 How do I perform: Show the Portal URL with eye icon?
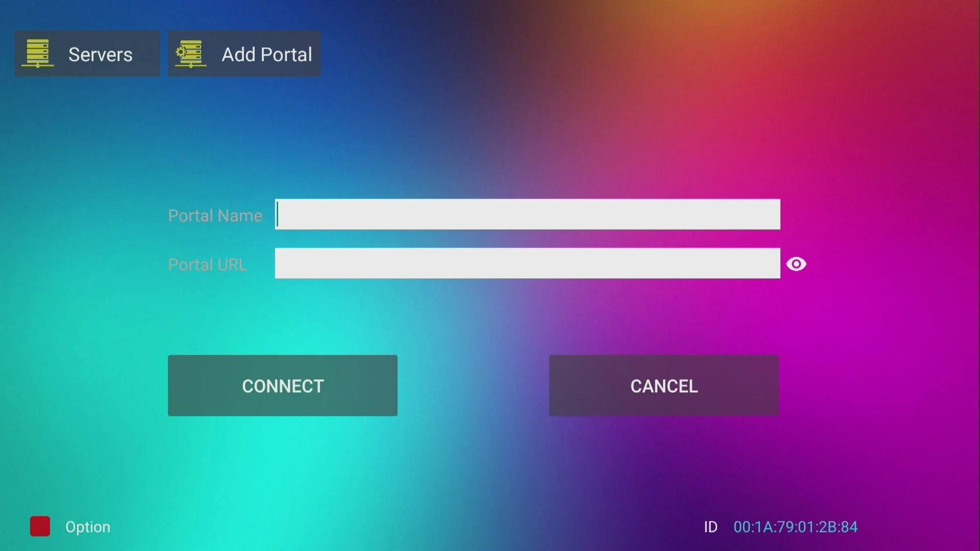click(796, 264)
